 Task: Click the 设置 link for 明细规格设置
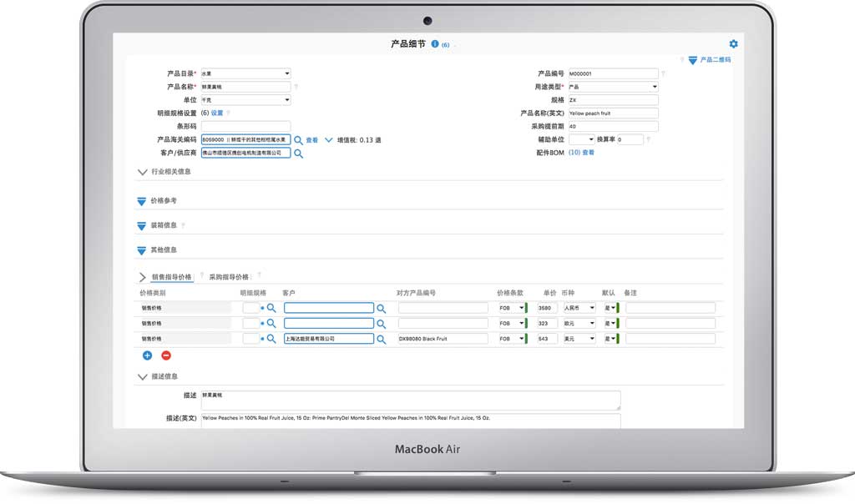[x=217, y=113]
